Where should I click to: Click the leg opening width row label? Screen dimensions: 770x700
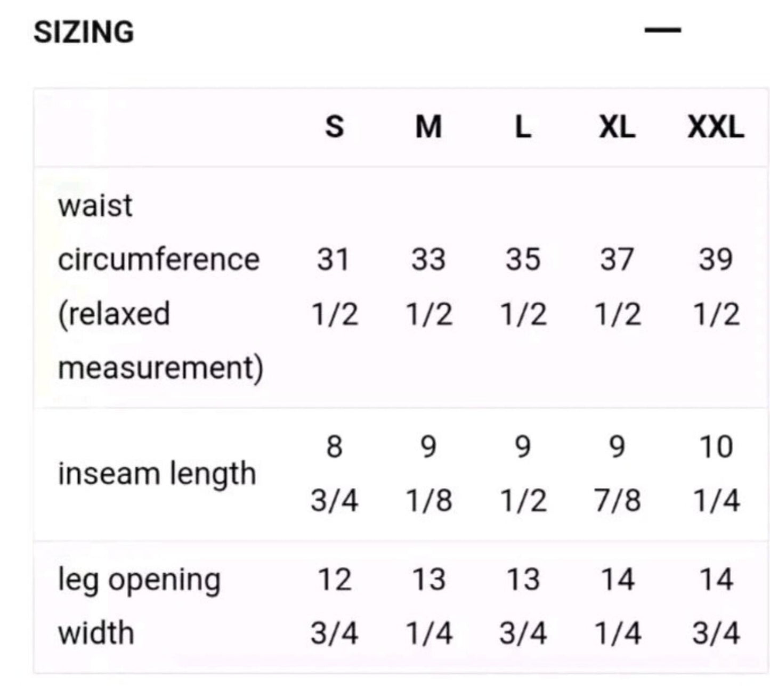139,606
